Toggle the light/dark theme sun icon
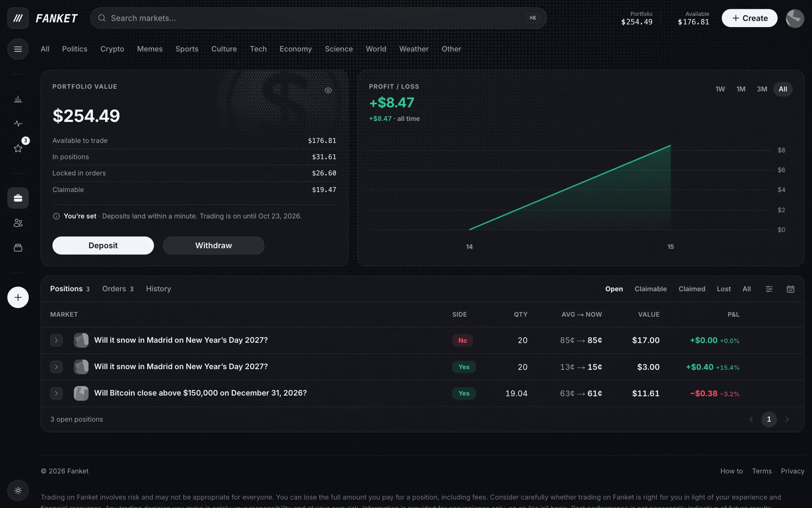 [18, 490]
